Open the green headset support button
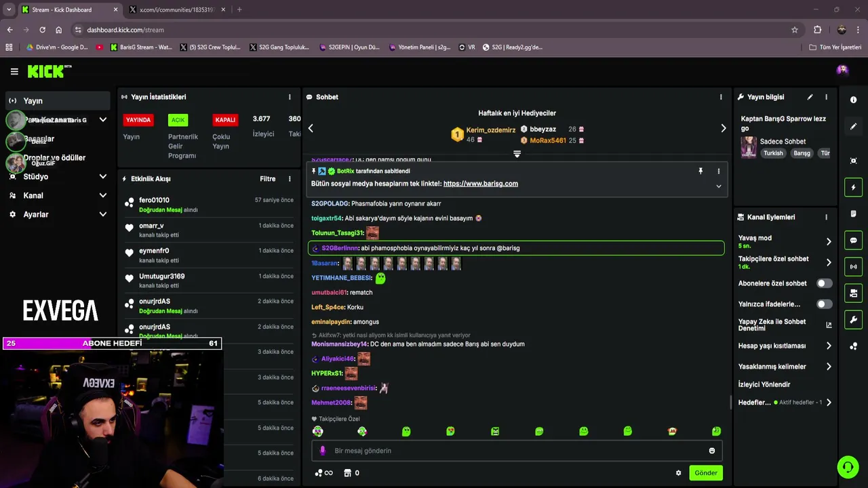 (848, 467)
